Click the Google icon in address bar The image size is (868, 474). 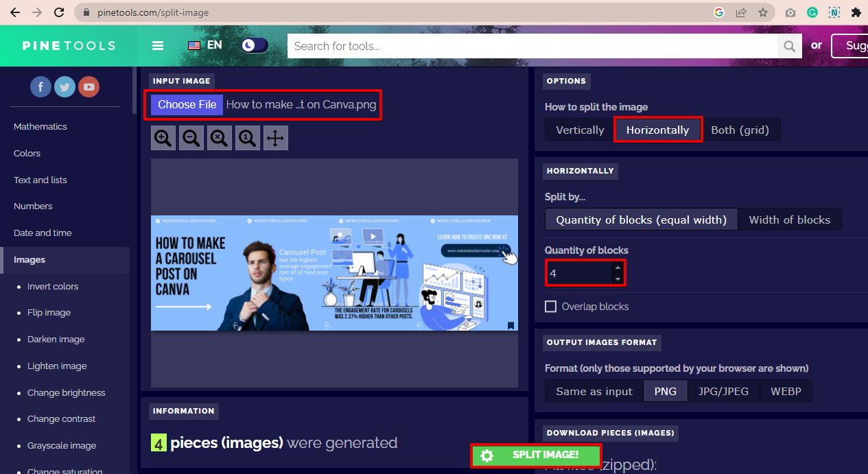719,12
